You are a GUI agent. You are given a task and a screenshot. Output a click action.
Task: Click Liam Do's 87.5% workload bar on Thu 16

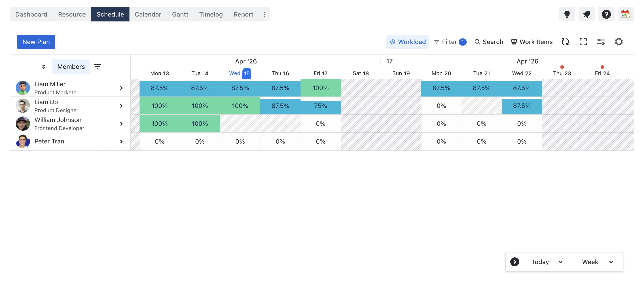click(x=280, y=106)
